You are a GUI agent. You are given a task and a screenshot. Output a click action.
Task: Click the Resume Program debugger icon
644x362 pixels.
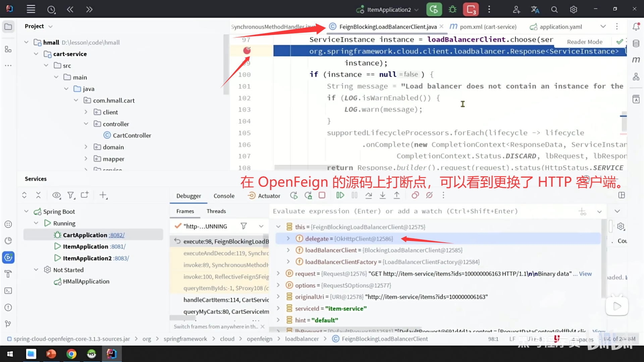point(340,195)
